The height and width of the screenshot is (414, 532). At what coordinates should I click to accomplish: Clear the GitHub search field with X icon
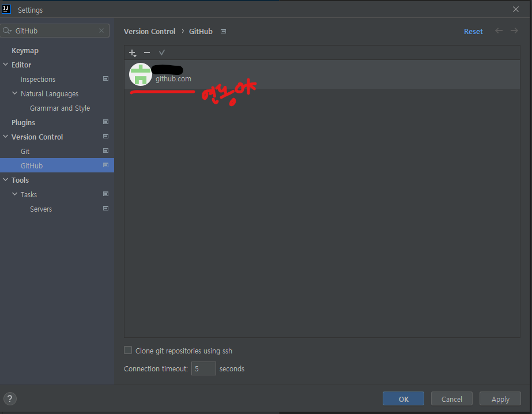(x=101, y=31)
